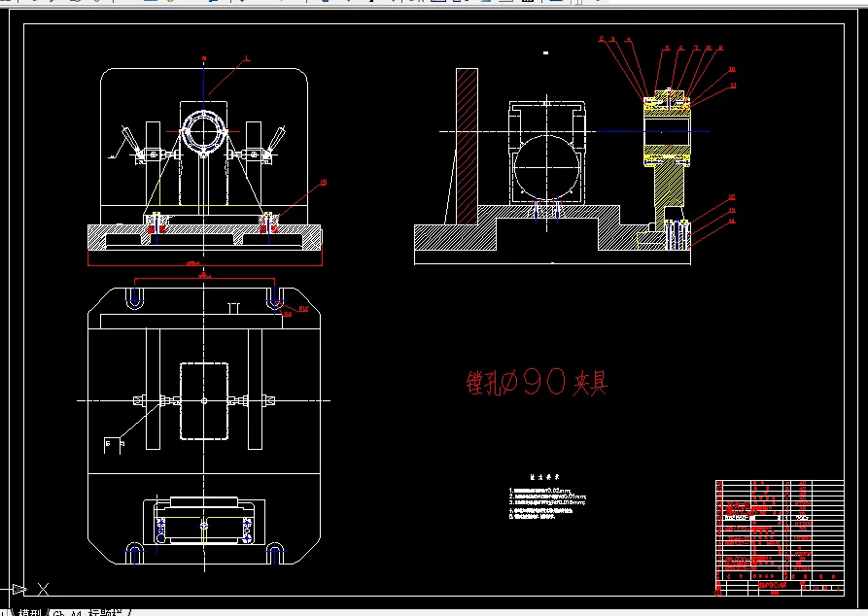This screenshot has height=616, width=868.
Task: Select the red width dimension below front view
Action: [205, 264]
